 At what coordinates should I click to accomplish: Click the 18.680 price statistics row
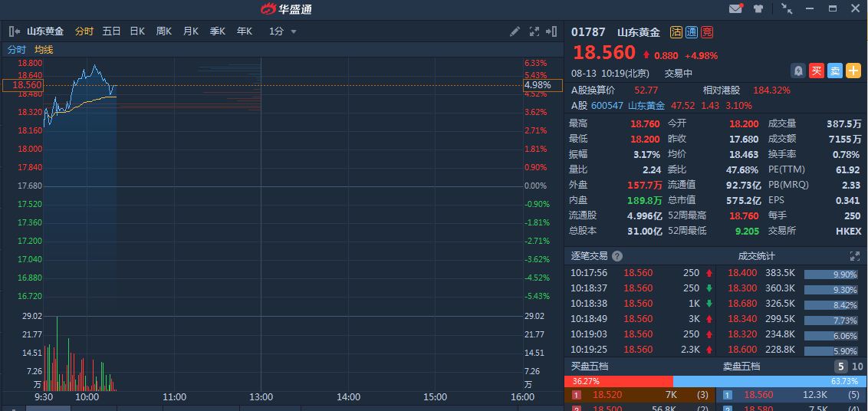793,304
